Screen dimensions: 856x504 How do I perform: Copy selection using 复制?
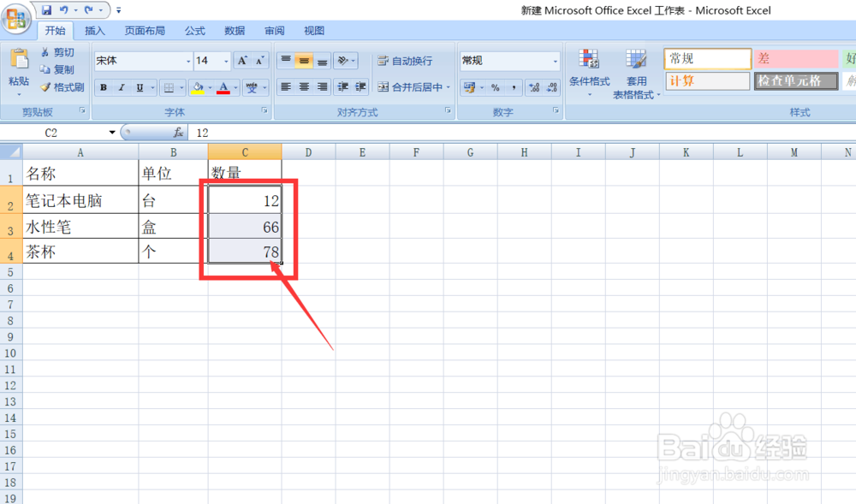click(x=57, y=70)
